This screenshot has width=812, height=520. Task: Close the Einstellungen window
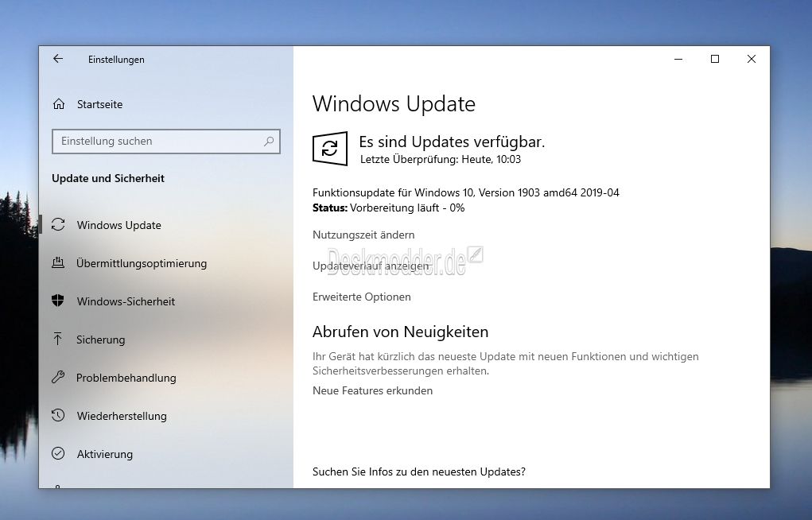752,59
